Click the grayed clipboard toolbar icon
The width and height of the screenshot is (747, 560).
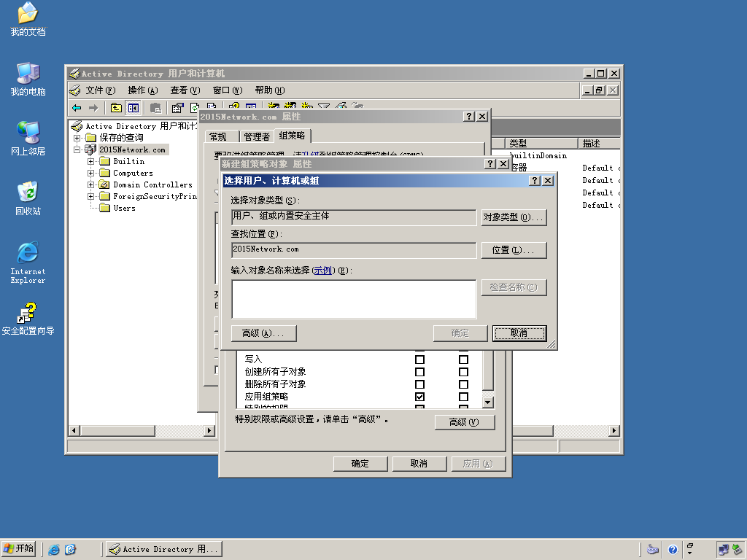pos(156,108)
